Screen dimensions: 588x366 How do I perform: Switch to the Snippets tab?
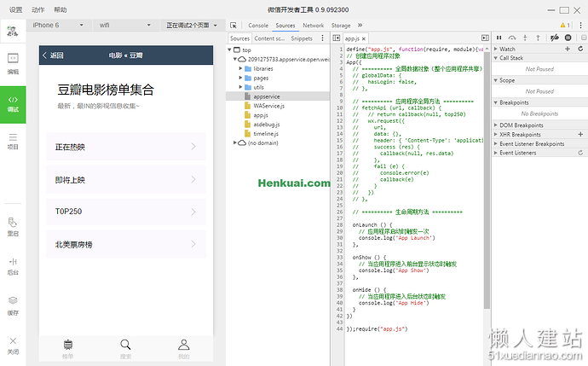302,38
